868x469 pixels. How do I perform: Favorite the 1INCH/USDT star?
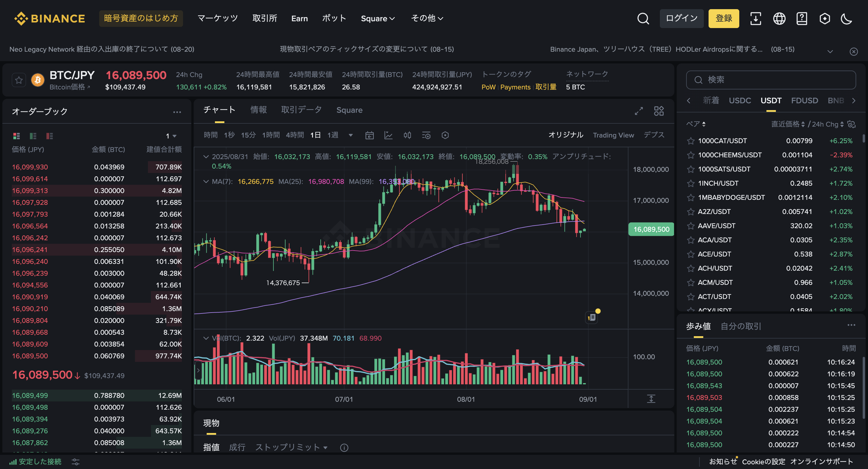(x=691, y=184)
